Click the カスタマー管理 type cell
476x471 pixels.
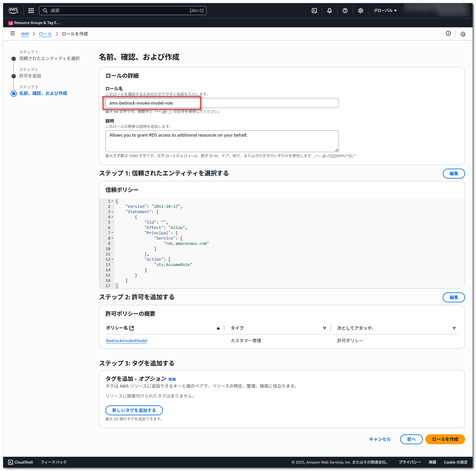click(246, 341)
